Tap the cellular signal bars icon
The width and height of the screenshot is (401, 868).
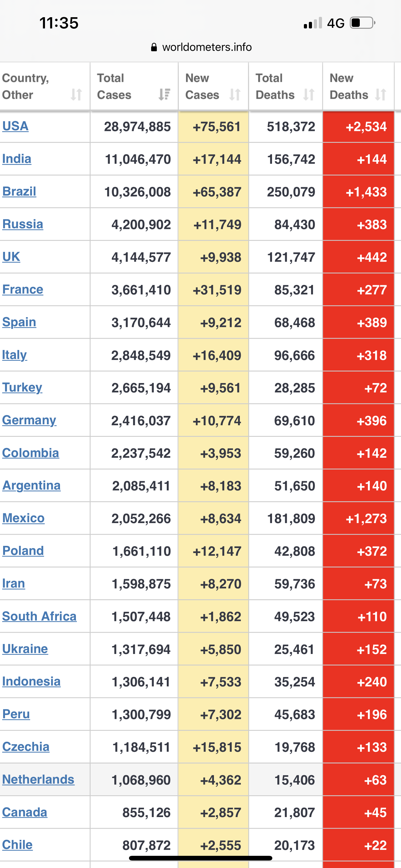(x=313, y=23)
